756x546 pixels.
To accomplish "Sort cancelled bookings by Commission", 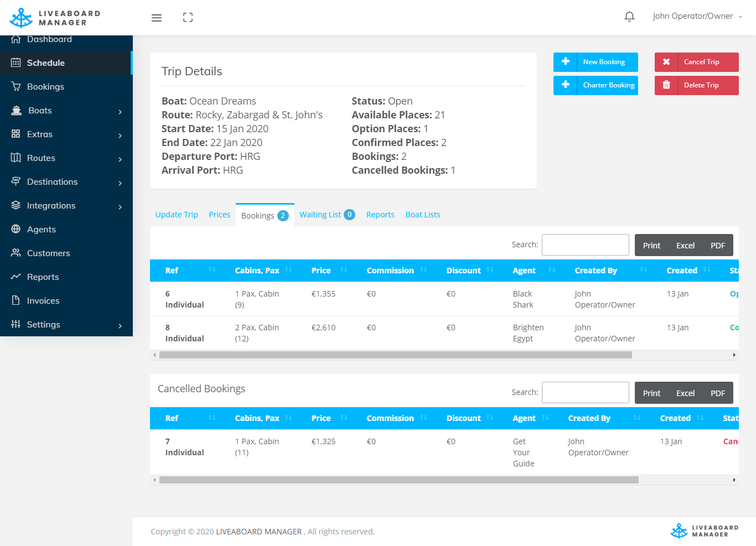I will coord(396,418).
